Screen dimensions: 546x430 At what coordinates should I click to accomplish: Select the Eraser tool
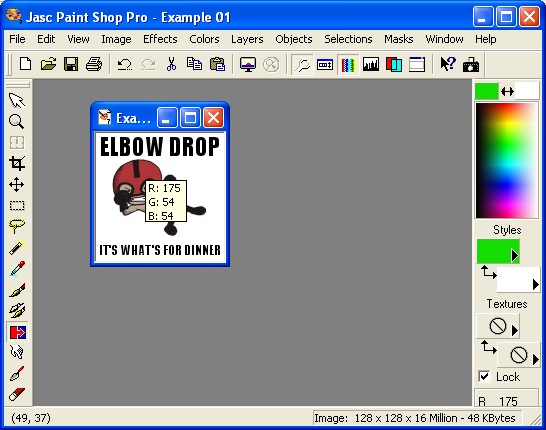(17, 394)
